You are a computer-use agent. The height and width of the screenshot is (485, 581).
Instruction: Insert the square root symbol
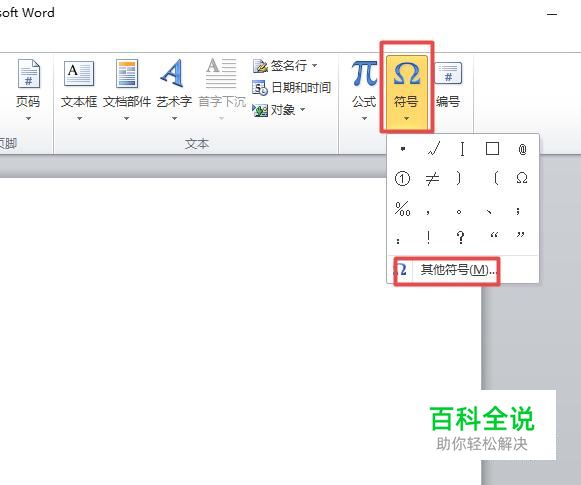pos(433,149)
